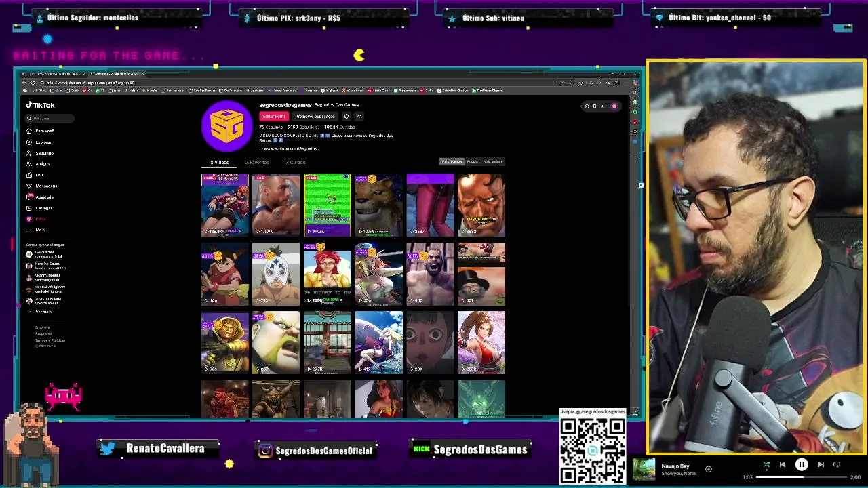
Task: Open the profile settings gear icon
Action: tap(346, 117)
